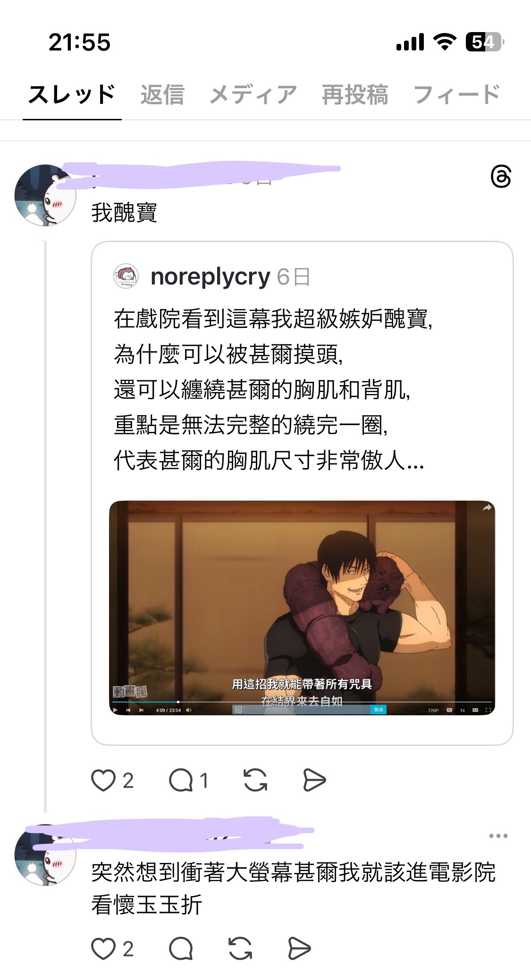
Task: Tap the second post's profile avatar
Action: click(x=45, y=855)
